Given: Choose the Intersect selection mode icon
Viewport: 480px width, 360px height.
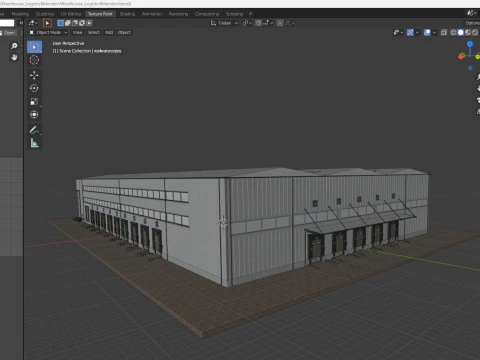Looking at the screenshot, I should [x=89, y=23].
